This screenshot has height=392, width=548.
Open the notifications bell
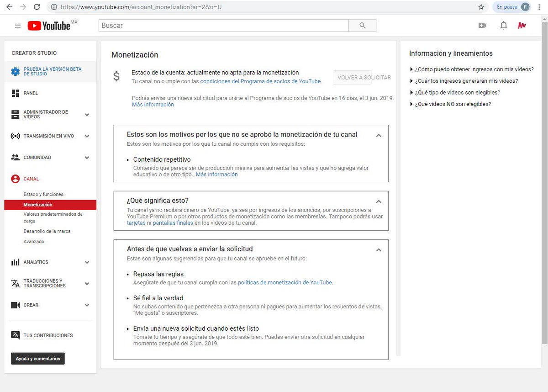504,26
